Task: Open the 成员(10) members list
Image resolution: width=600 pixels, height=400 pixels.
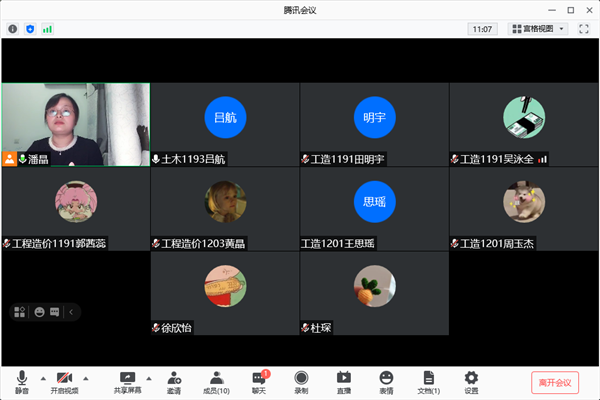Action: click(x=216, y=380)
